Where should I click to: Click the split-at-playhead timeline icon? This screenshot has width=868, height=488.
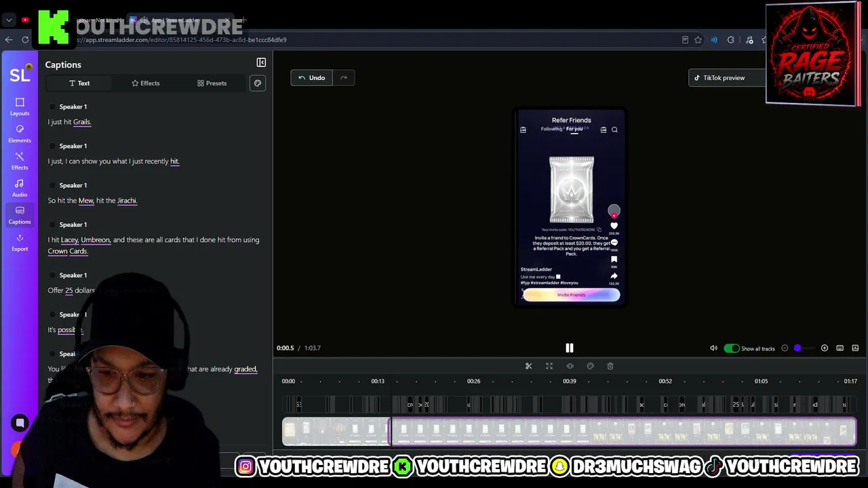coord(570,366)
